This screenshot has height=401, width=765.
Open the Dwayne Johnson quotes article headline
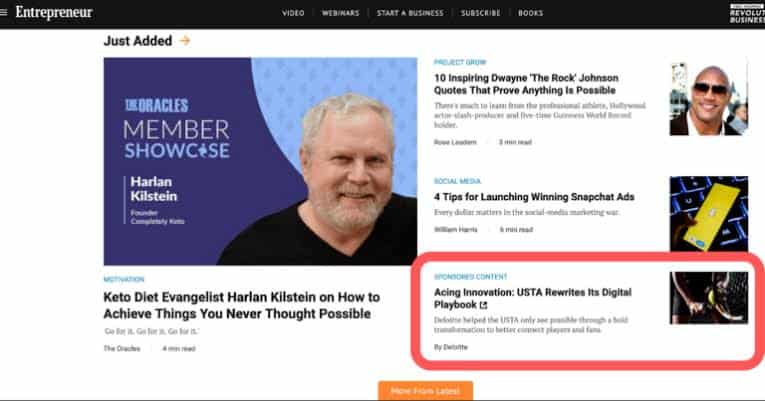(526, 84)
